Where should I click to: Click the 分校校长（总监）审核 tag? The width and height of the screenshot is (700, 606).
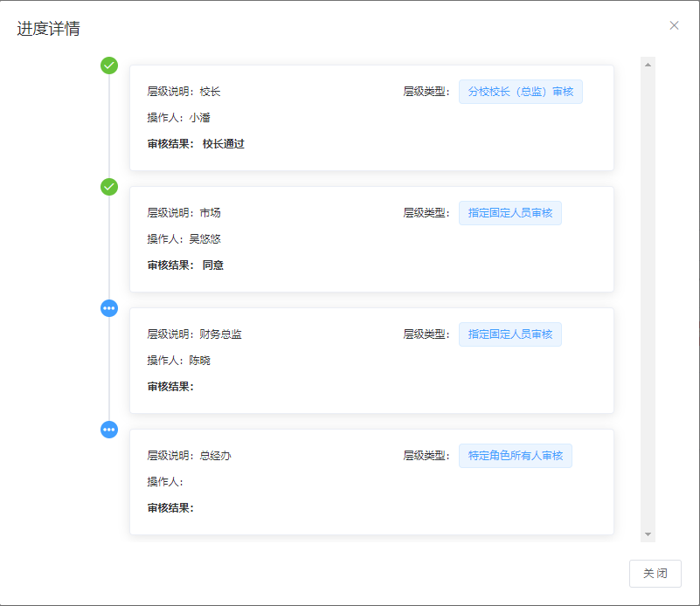(x=520, y=92)
